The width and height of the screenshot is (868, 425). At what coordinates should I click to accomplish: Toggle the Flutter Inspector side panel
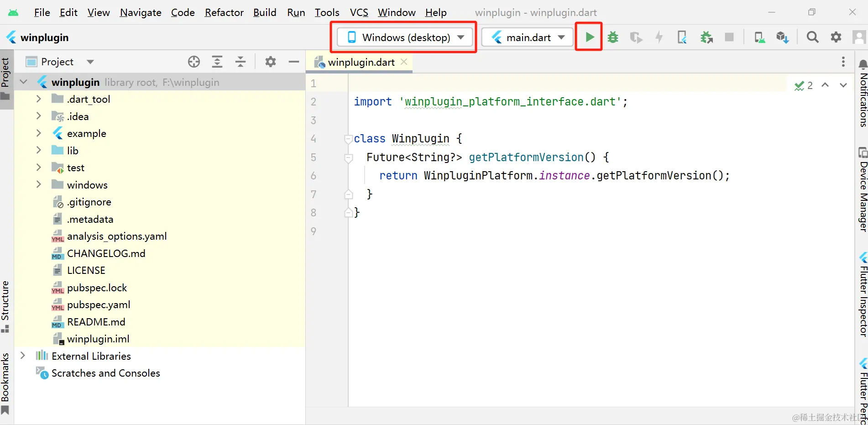863,295
